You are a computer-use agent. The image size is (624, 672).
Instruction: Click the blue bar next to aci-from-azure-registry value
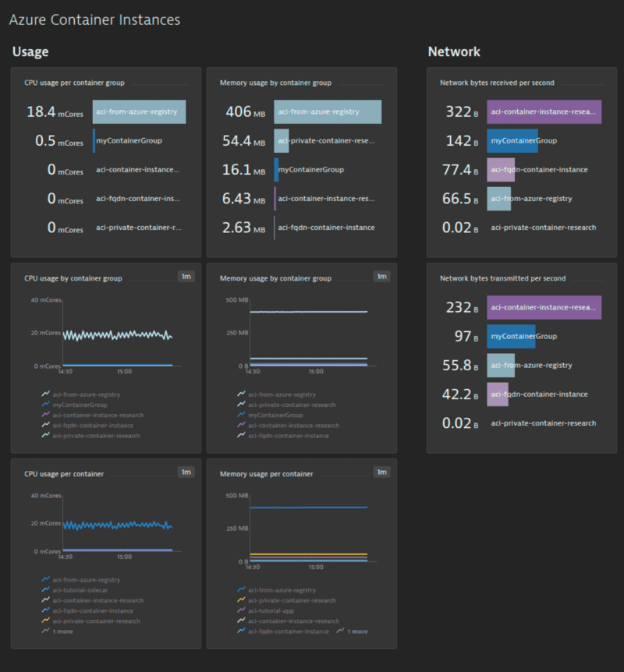[x=139, y=111]
